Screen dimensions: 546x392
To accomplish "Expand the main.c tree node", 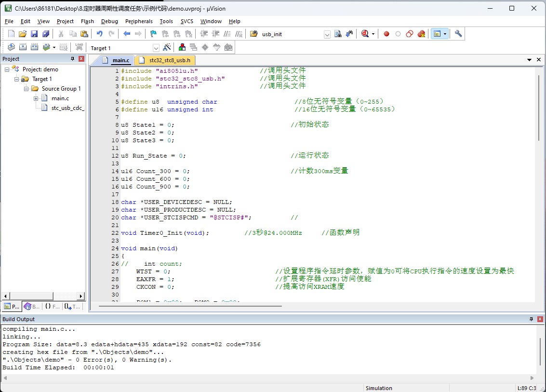I will point(36,98).
